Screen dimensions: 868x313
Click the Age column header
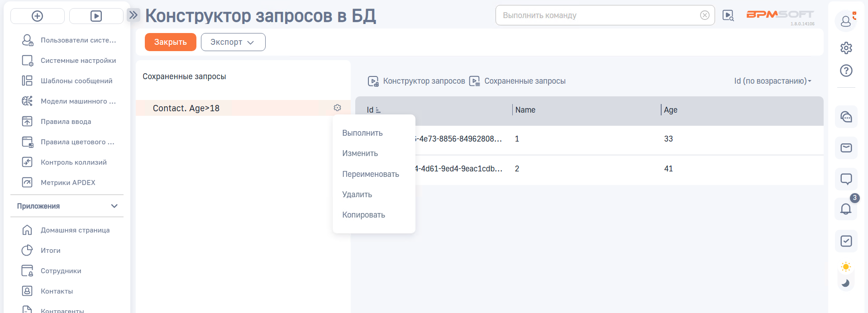tap(671, 110)
